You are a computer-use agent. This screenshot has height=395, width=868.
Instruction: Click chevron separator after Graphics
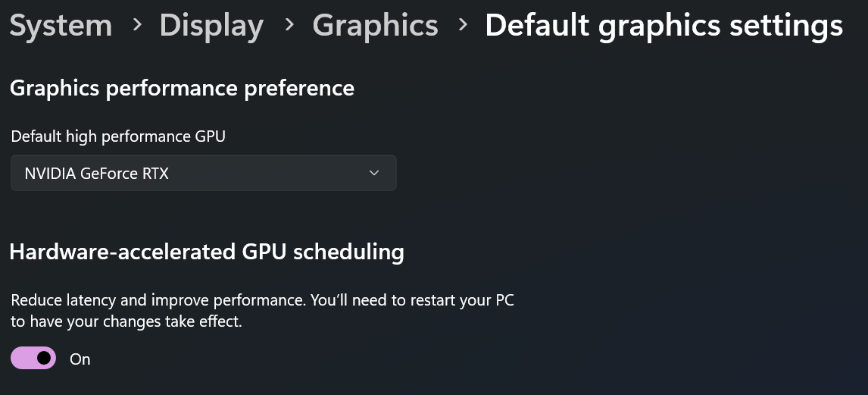coord(464,24)
